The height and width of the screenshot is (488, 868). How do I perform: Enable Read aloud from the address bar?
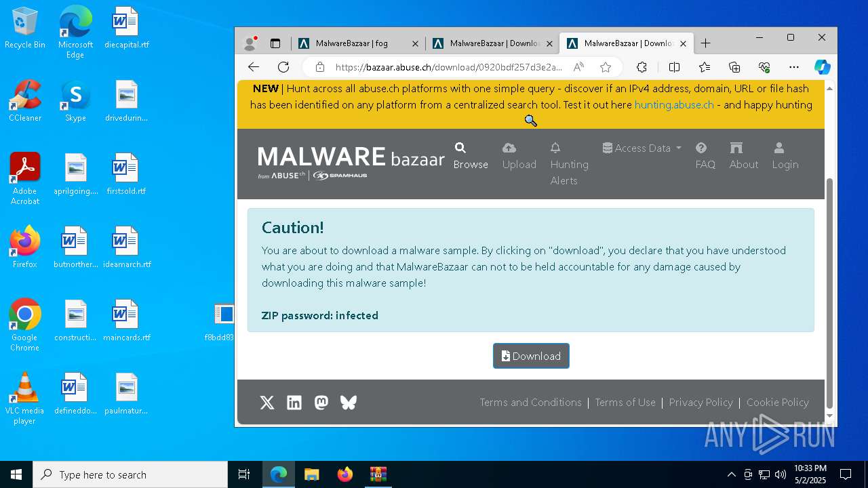coord(578,67)
